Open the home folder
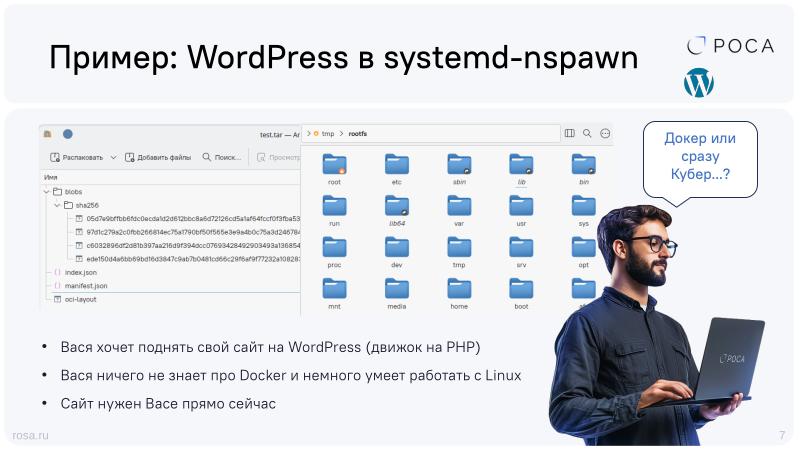This screenshot has width=801, height=450. [459, 289]
